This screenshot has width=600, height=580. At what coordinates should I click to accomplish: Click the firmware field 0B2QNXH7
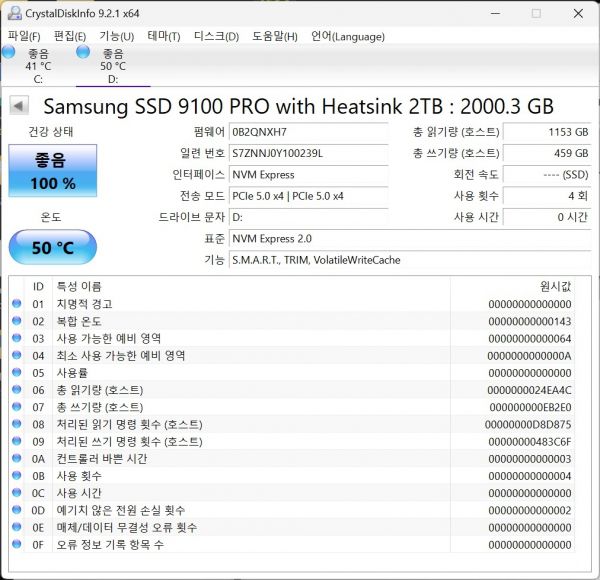[x=308, y=132]
